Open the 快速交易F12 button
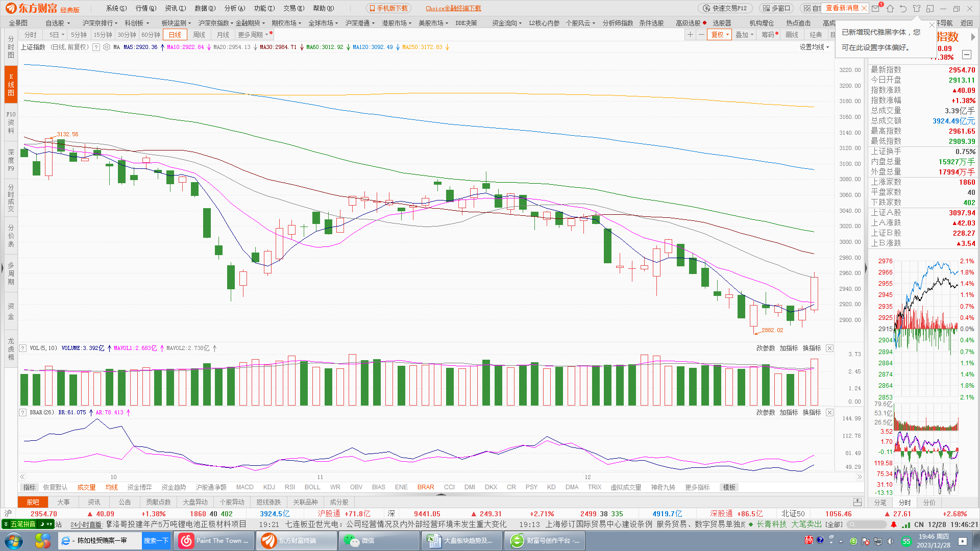 [725, 8]
